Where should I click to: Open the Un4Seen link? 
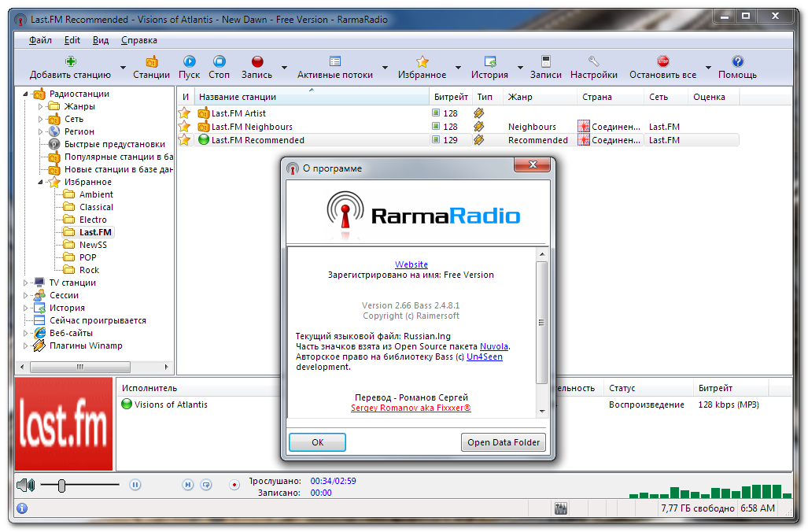pos(485,357)
